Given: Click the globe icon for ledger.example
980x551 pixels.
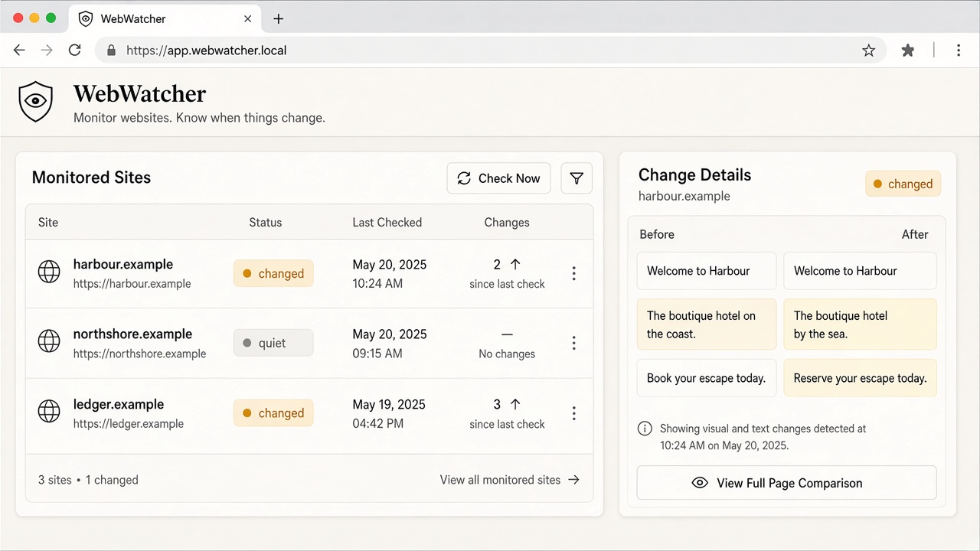Looking at the screenshot, I should pyautogui.click(x=49, y=412).
